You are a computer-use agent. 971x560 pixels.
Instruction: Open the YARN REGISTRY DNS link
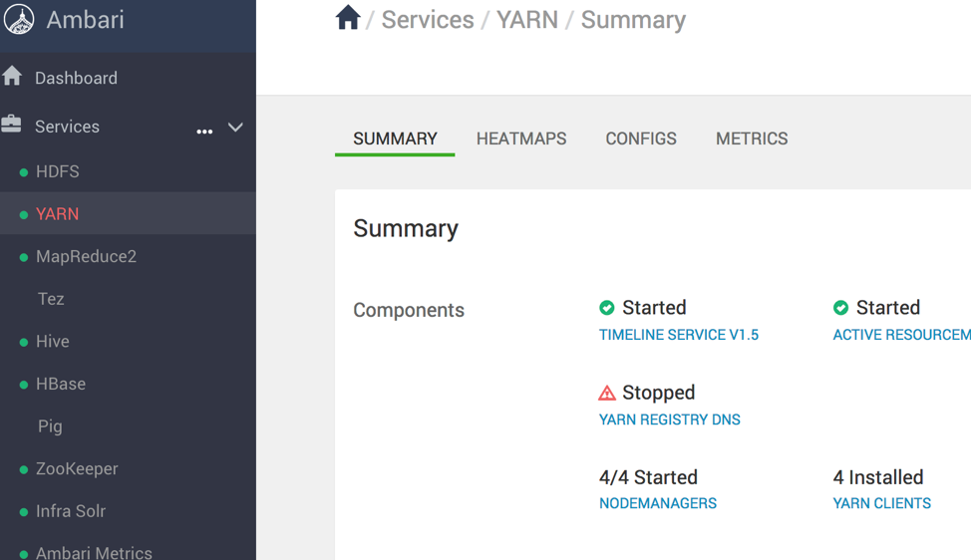[x=669, y=420]
